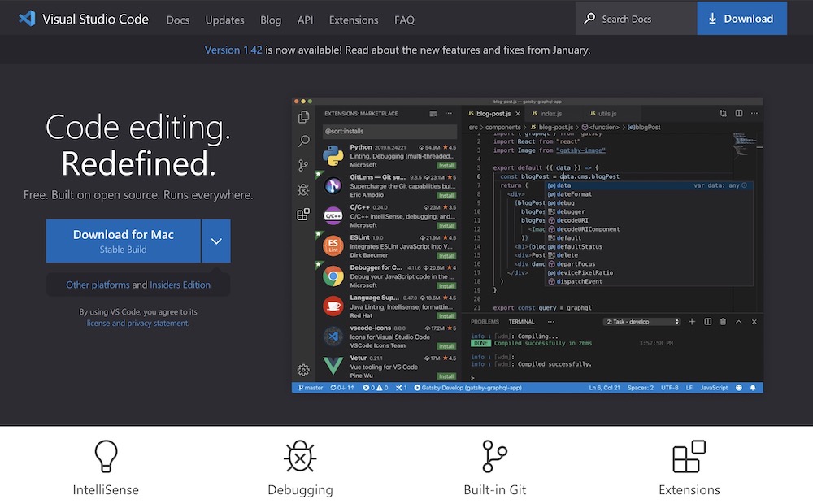Select TERMINAL panel tab

521,321
